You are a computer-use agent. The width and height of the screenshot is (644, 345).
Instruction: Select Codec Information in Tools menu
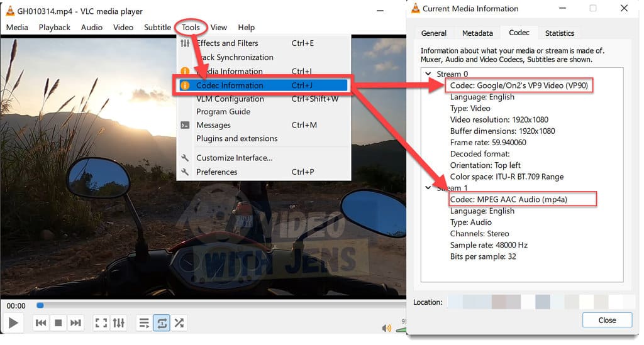pos(265,85)
